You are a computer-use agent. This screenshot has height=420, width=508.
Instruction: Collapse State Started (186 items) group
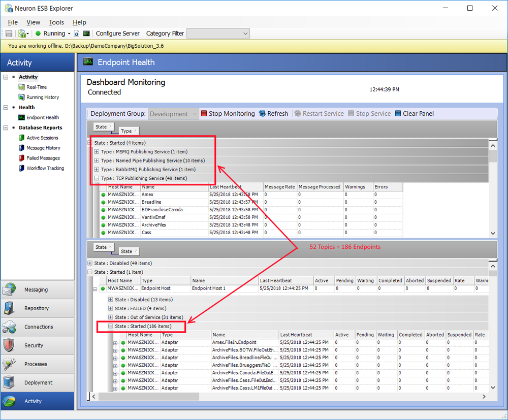[x=110, y=326]
